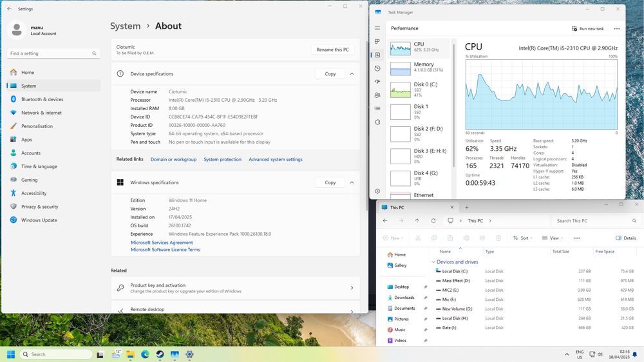Open Privacy & security settings
Viewport: 644px width, 362px height.
(53, 207)
